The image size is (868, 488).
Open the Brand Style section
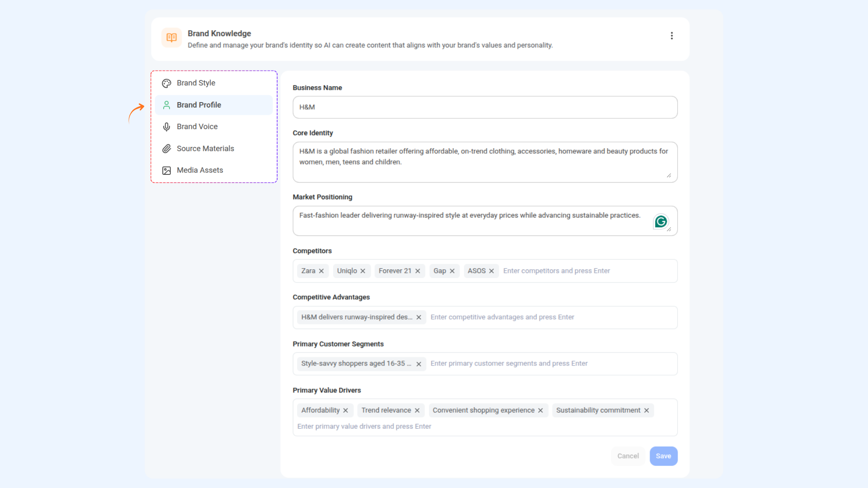pos(214,83)
